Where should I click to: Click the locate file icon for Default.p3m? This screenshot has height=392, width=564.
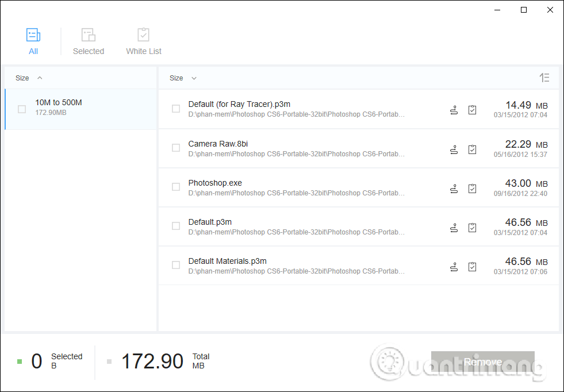(x=454, y=228)
